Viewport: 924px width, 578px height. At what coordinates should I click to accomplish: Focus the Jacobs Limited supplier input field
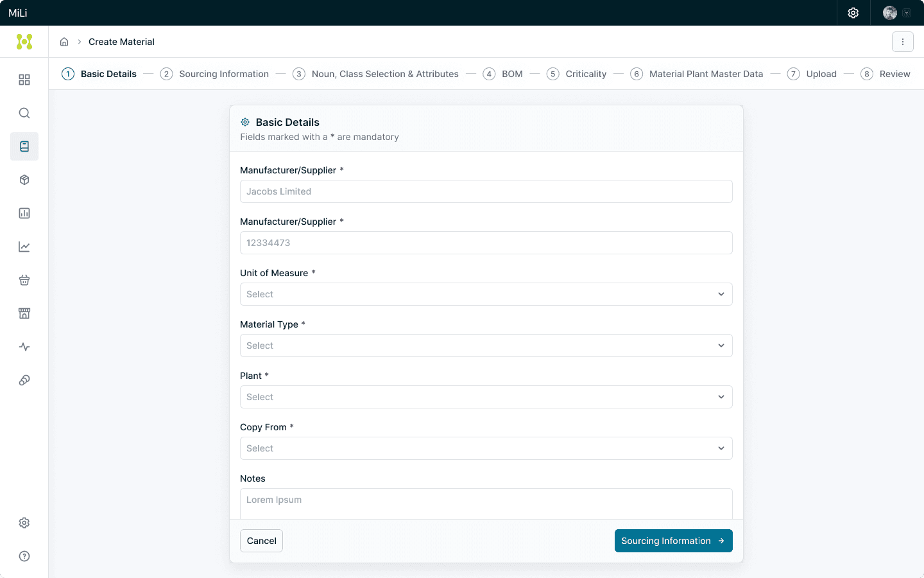pyautogui.click(x=486, y=191)
